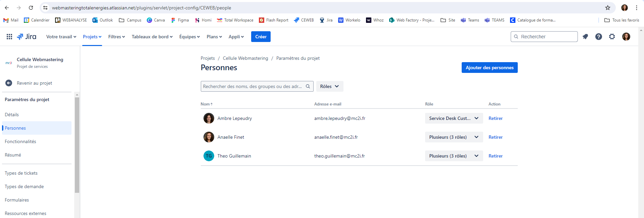Click the Créer button

[261, 37]
